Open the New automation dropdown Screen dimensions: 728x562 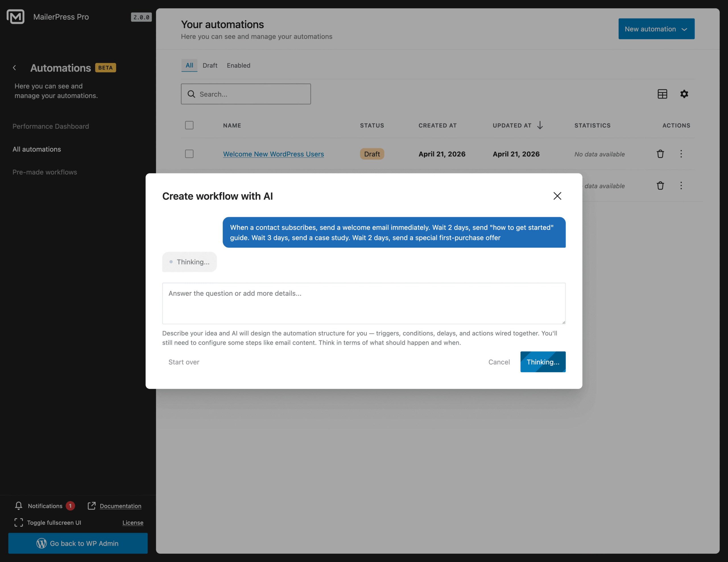(x=656, y=29)
